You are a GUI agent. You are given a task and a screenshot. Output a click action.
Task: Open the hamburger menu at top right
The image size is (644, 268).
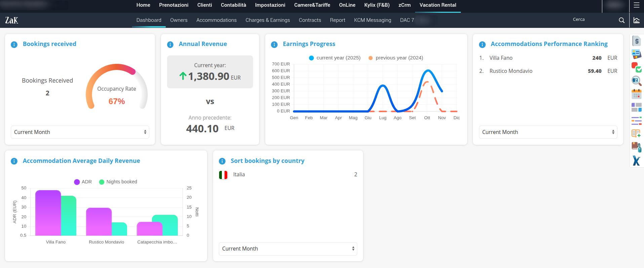tap(636, 5)
